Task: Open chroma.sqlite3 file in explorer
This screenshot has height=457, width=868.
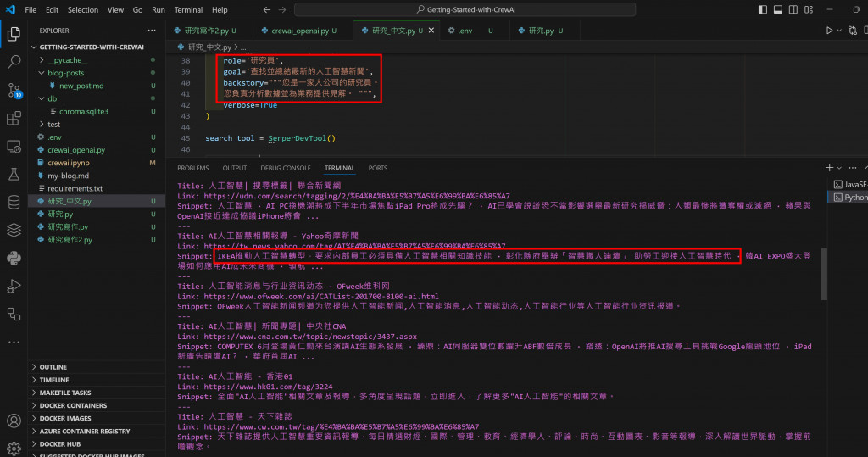Action: [84, 111]
